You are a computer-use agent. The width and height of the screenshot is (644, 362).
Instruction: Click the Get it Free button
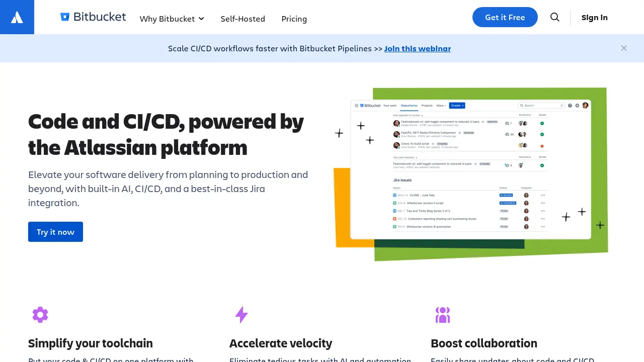(x=505, y=17)
